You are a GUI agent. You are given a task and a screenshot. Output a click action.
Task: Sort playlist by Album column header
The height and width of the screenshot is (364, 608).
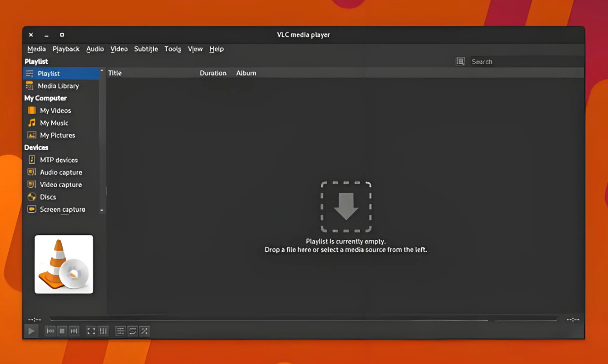246,73
